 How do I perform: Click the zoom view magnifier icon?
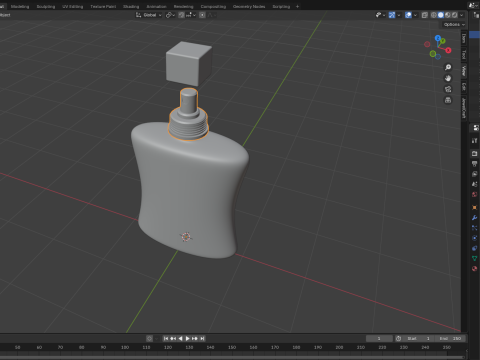[x=448, y=67]
